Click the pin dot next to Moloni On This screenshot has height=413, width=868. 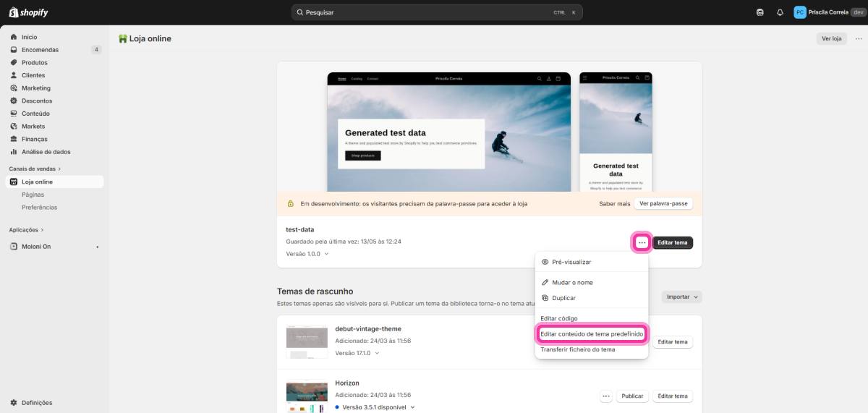(x=97, y=247)
